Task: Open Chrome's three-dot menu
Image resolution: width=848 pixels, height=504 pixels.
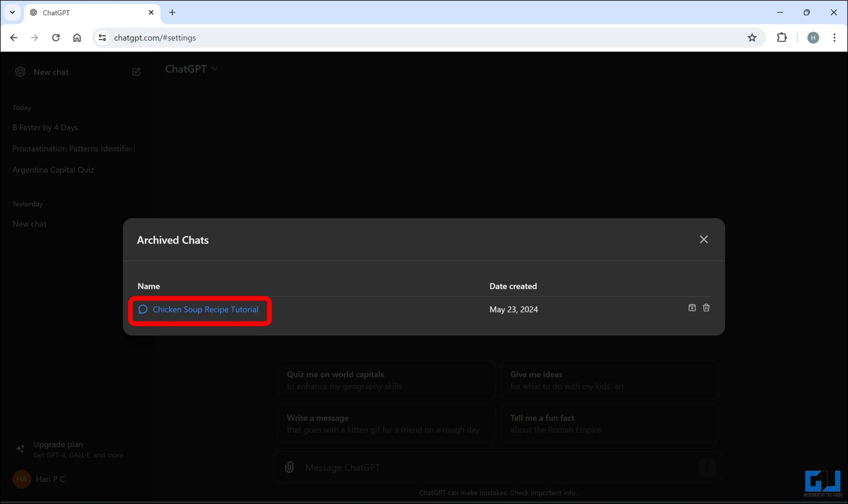Action: (x=835, y=38)
